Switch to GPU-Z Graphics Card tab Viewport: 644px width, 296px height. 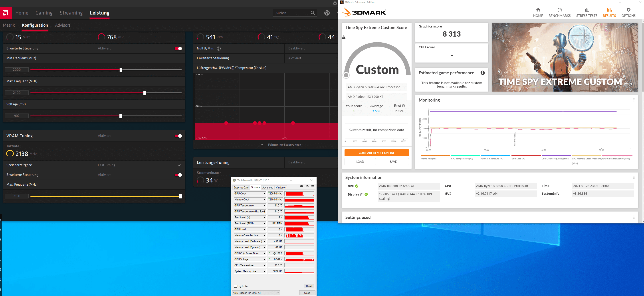(x=241, y=187)
